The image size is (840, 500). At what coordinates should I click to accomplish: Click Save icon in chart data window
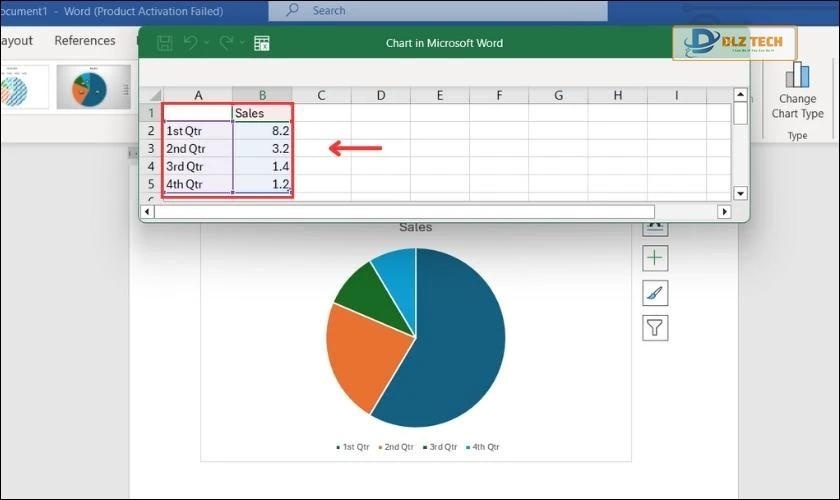(x=165, y=44)
